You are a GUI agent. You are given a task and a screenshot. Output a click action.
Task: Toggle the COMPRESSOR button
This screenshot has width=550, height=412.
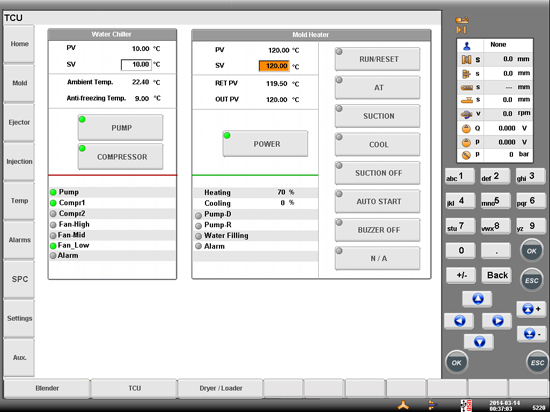tap(120, 157)
